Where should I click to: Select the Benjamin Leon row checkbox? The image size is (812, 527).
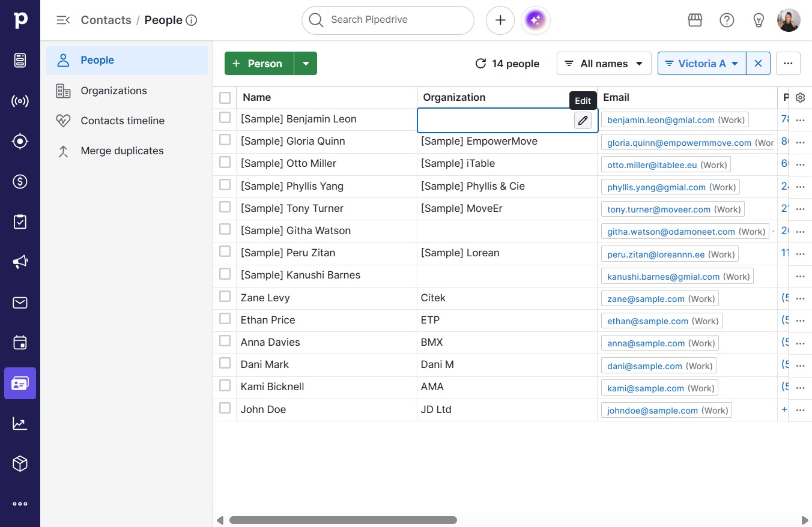tap(225, 118)
